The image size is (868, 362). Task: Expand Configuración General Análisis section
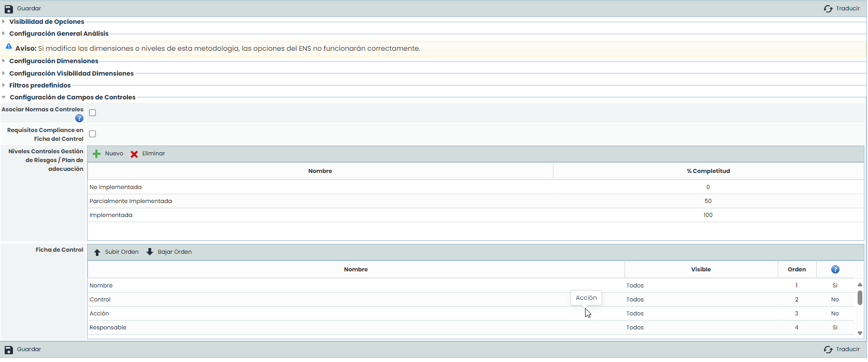[59, 34]
